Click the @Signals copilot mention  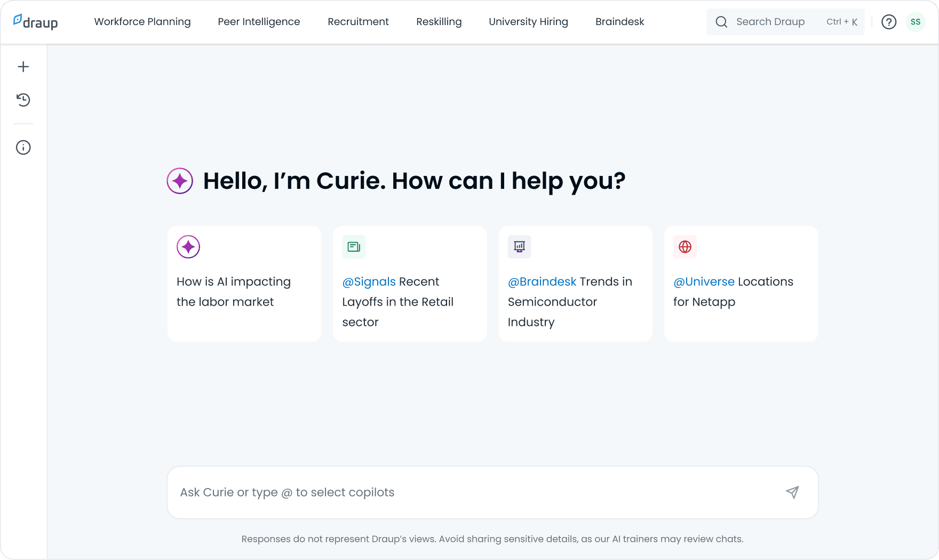369,282
